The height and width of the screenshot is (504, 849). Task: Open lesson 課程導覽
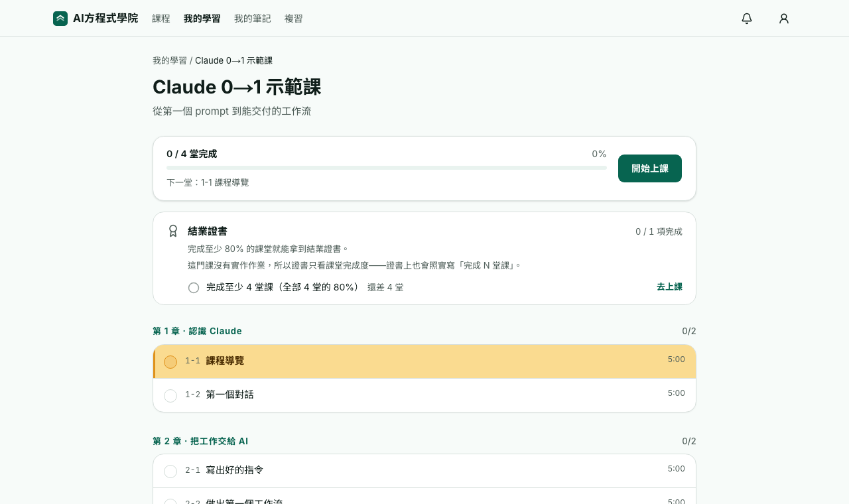[424, 361]
